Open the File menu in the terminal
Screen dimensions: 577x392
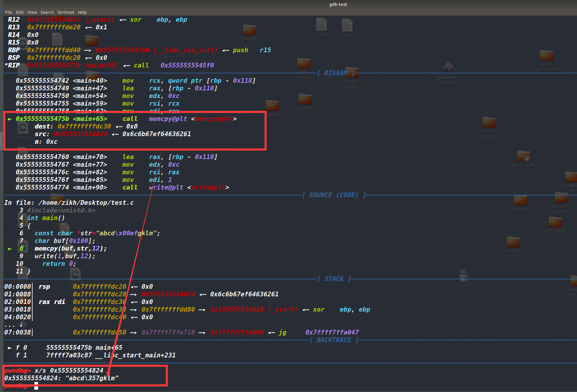coord(9,12)
